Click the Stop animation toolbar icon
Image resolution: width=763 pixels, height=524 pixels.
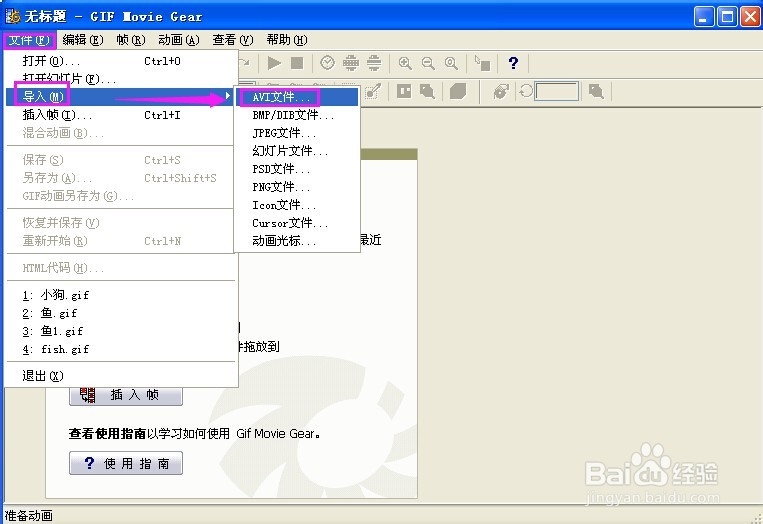pos(297,63)
